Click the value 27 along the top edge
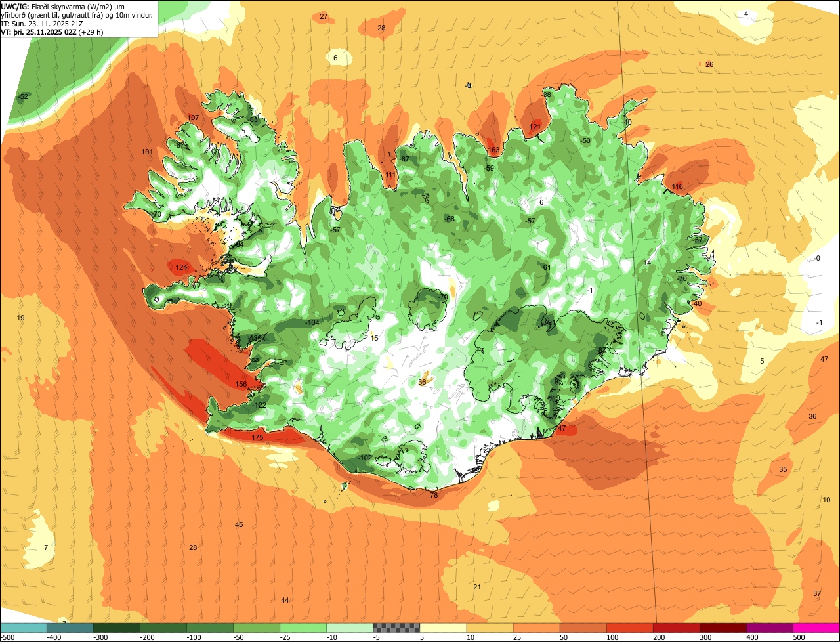This screenshot has height=642, width=840. [x=324, y=16]
